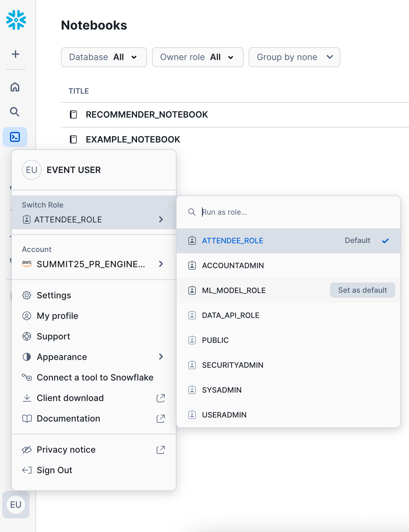Click the external link icon for Documentation
Screen dimensions: 409x532
click(x=161, y=418)
